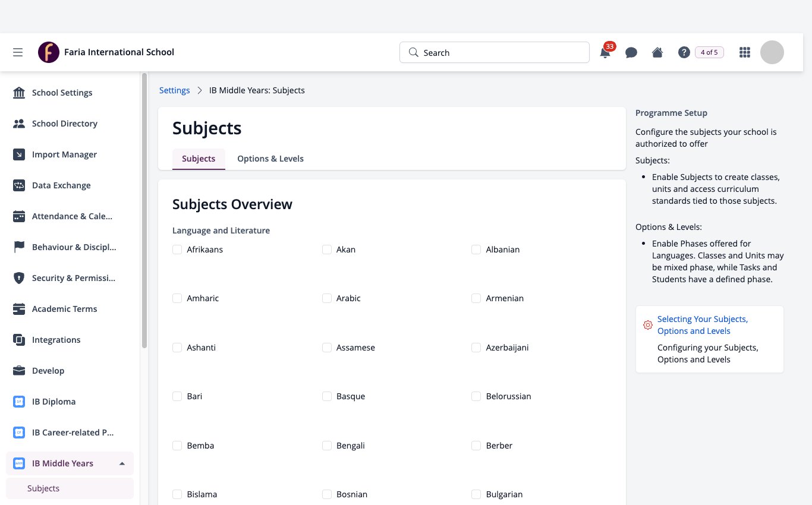Enable the Afrikaans checkbox
Screen dimensions: 812x505
(x=177, y=250)
